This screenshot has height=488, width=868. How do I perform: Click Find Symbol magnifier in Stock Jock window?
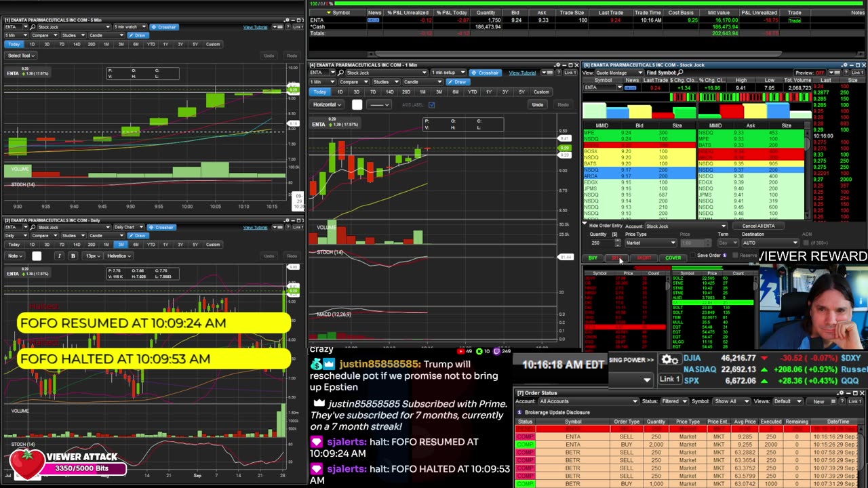coord(680,73)
